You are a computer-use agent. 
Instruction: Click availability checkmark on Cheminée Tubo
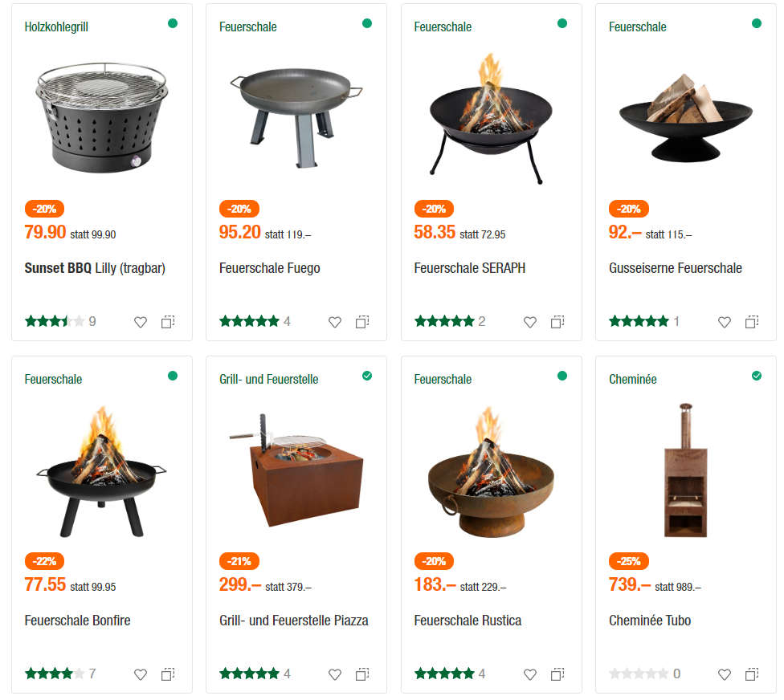(x=756, y=376)
